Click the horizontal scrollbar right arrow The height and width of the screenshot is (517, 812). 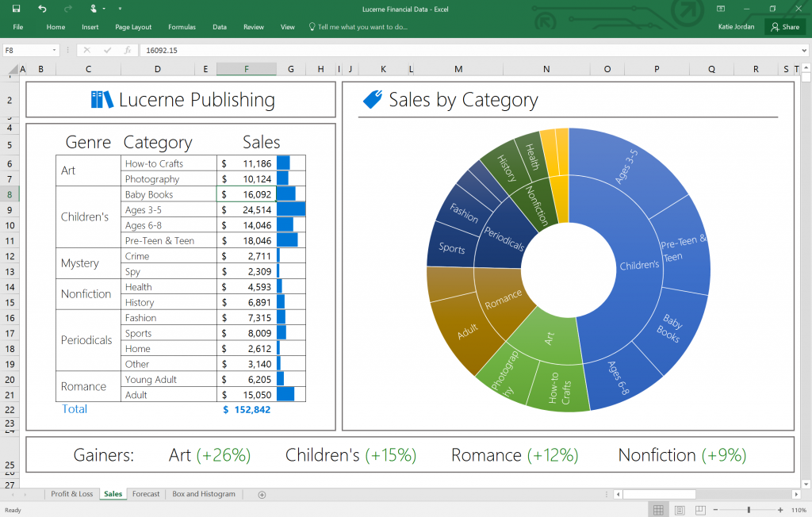pyautogui.click(x=797, y=494)
